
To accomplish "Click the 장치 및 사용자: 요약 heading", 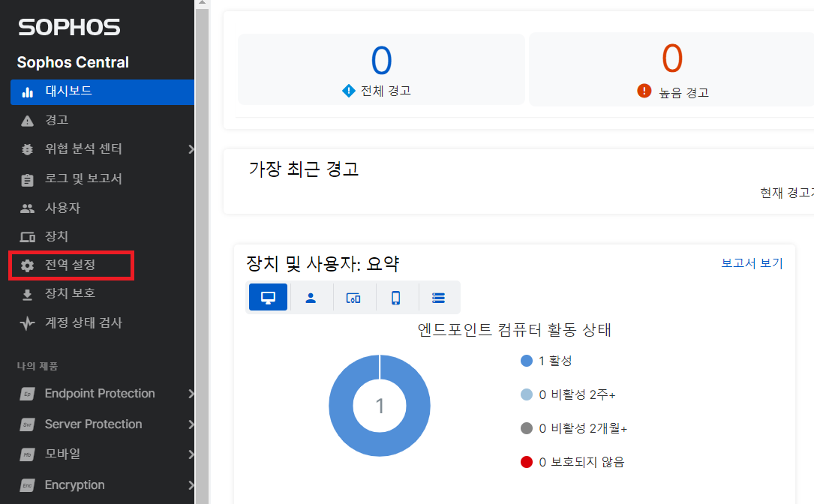I will pyautogui.click(x=323, y=264).
